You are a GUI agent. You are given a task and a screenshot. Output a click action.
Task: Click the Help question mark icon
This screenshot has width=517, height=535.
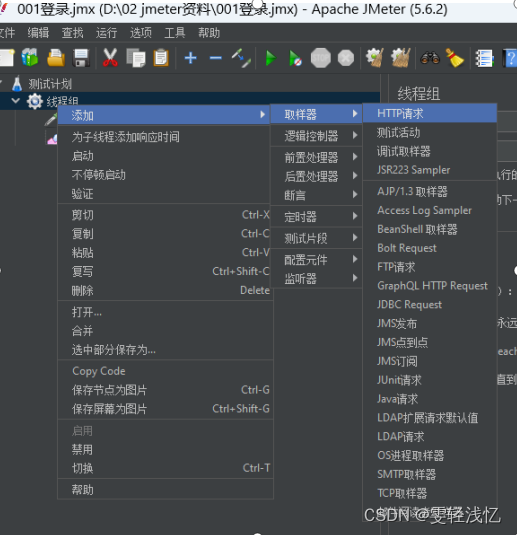[x=510, y=58]
